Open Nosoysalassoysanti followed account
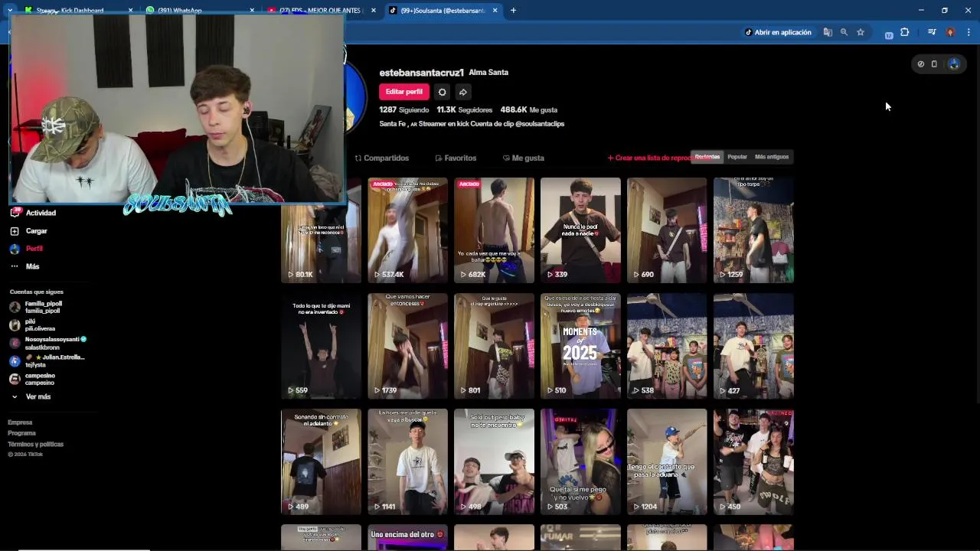The width and height of the screenshot is (980, 551). click(x=47, y=343)
